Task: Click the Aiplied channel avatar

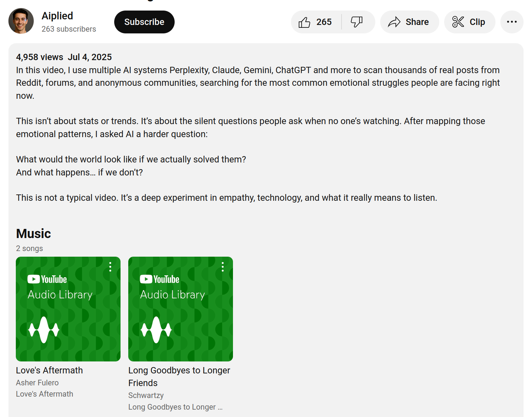Action: pyautogui.click(x=21, y=21)
